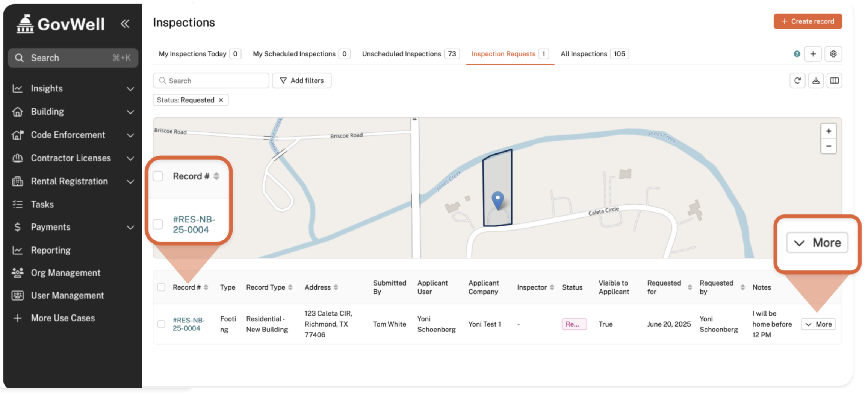The height and width of the screenshot is (395, 868).
Task: Open the column layout icon
Action: (x=834, y=81)
